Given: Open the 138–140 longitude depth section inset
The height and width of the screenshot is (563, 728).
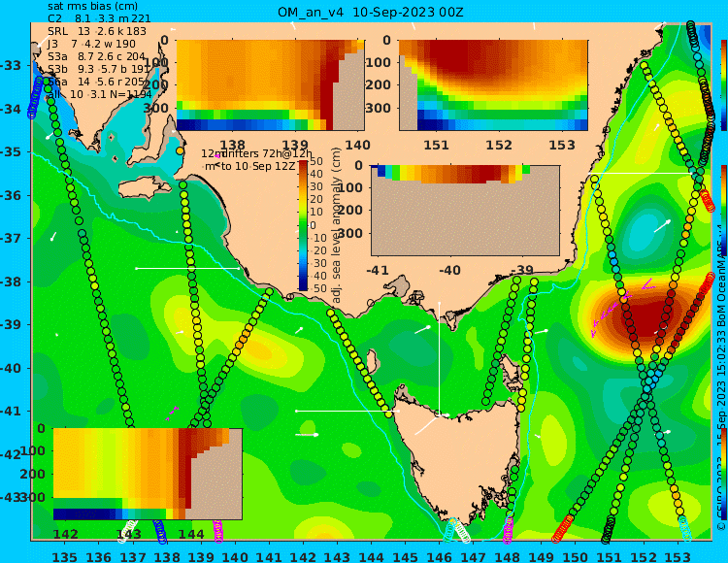Looking at the screenshot, I should pos(271,85).
